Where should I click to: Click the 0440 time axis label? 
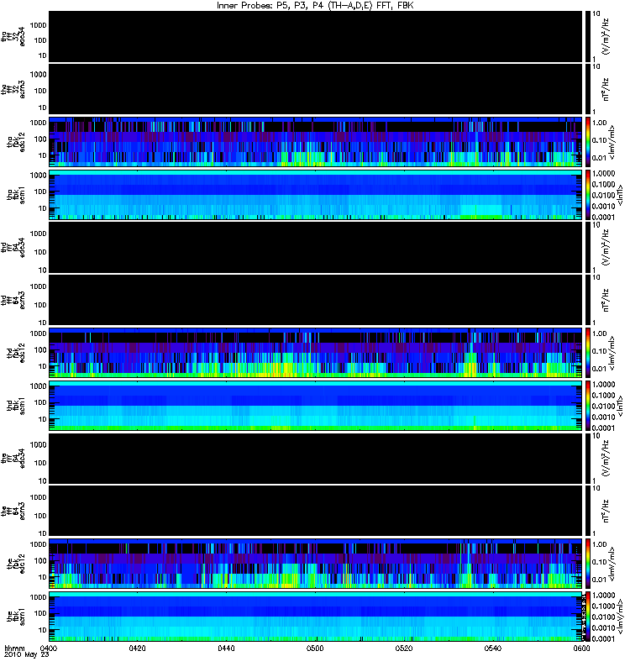[x=226, y=648]
